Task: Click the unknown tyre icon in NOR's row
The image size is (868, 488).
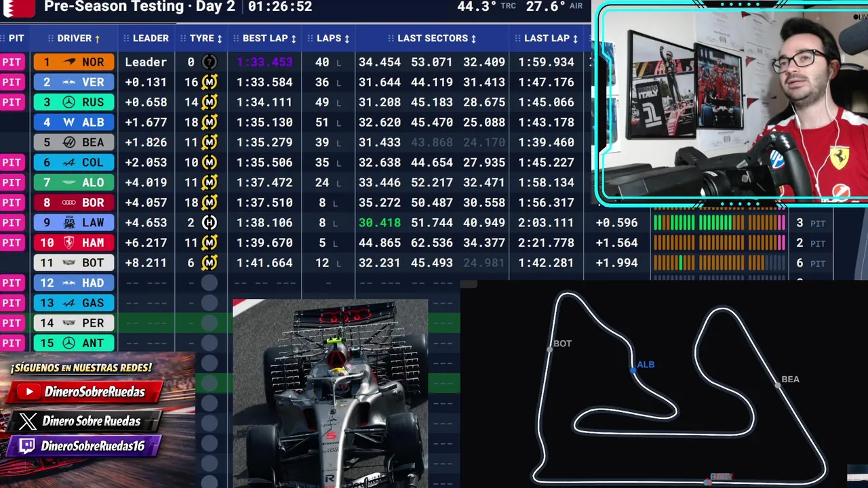Action: pyautogui.click(x=210, y=62)
